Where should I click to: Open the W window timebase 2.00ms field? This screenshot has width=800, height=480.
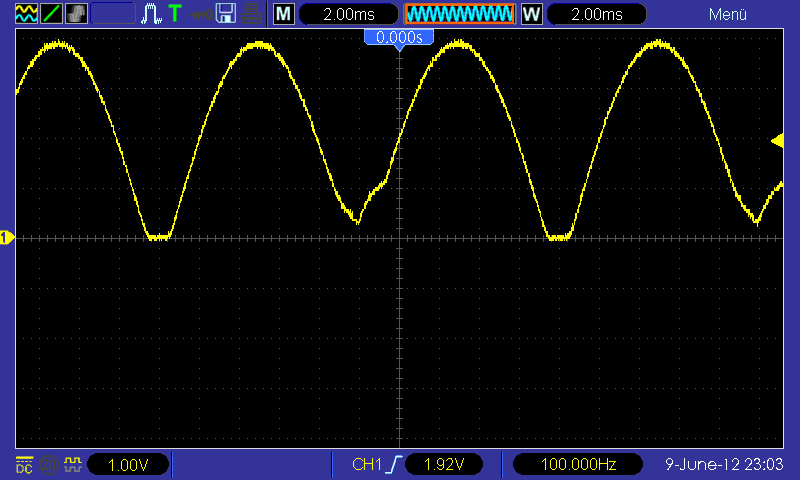596,14
